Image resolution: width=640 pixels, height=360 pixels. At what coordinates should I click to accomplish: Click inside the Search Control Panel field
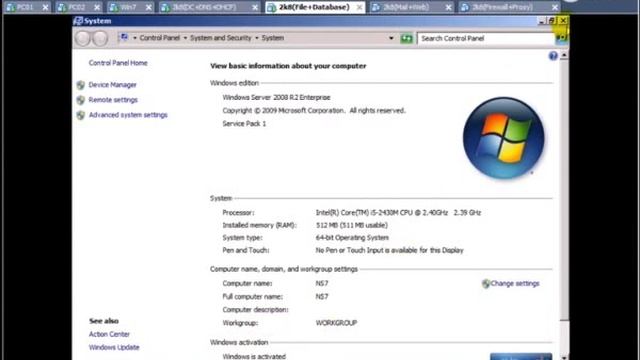tap(486, 38)
